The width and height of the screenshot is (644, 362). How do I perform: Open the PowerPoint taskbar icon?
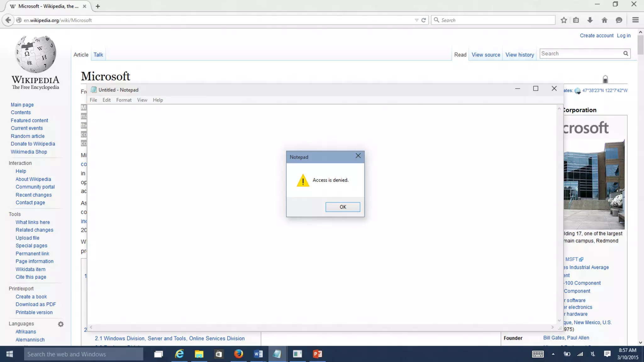click(x=317, y=354)
